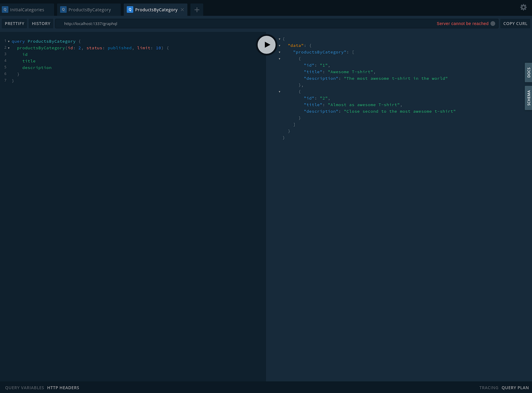The height and width of the screenshot is (393, 532).
Task: Open the QUERY VARIABLES pane
Action: point(25,388)
